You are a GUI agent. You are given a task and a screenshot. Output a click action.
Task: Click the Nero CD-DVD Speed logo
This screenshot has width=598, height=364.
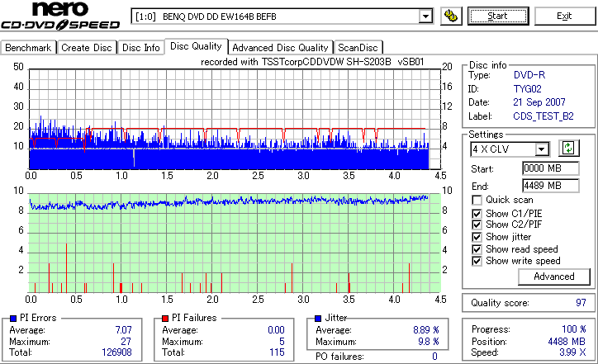click(x=60, y=16)
